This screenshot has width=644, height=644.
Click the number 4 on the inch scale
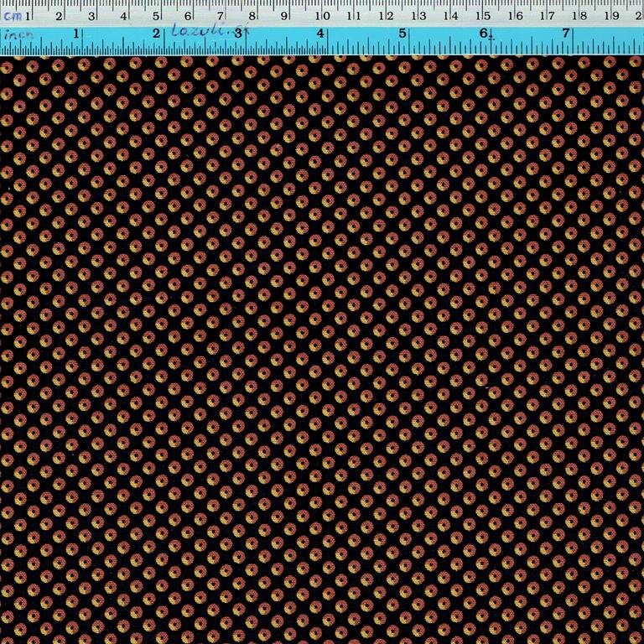[320, 33]
